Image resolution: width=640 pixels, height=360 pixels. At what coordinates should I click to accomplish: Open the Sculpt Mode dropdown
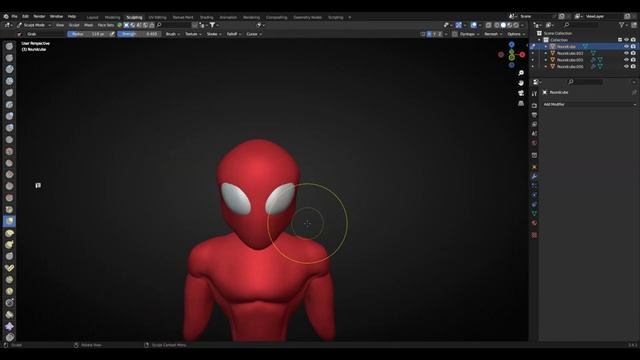tap(34, 25)
